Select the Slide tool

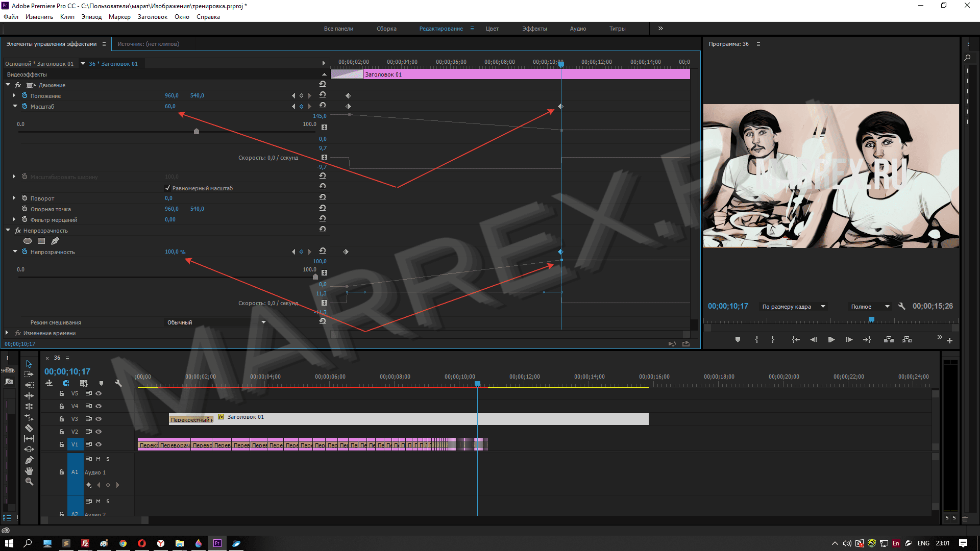[29, 449]
